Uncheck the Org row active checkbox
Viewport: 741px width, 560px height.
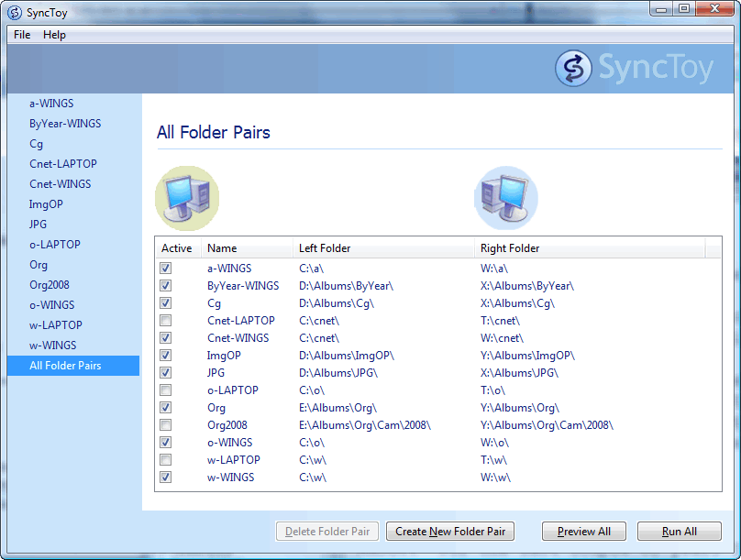[x=165, y=408]
